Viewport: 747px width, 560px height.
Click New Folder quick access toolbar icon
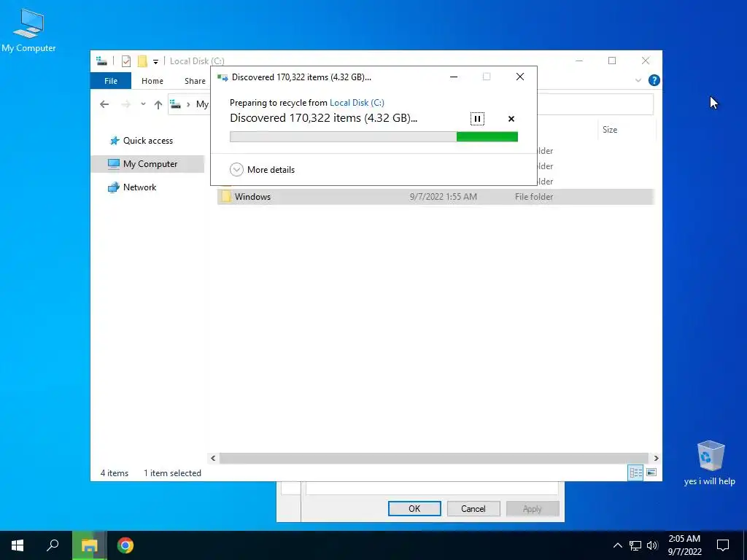coord(142,61)
